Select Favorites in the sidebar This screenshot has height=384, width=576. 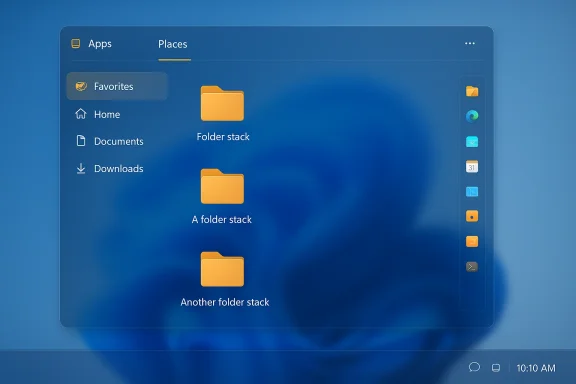click(x=117, y=86)
